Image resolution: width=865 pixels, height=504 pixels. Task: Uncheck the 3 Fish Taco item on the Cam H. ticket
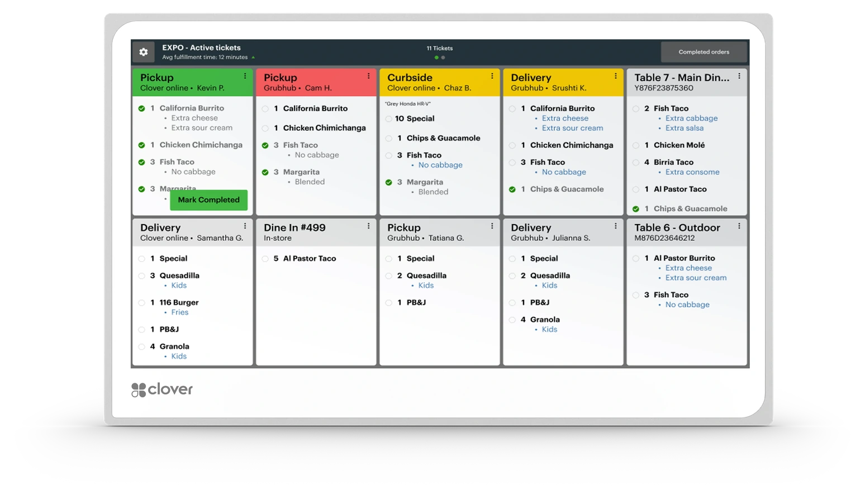coord(265,145)
